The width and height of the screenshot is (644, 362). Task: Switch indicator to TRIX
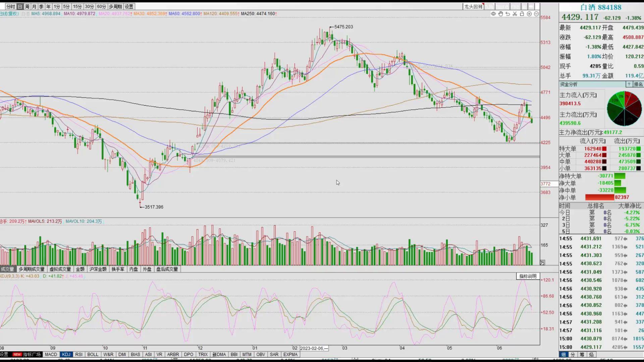(203, 354)
